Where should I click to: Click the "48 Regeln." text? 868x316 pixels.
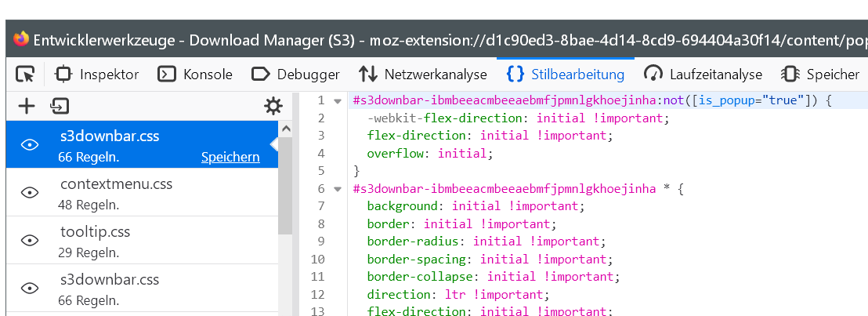point(89,205)
